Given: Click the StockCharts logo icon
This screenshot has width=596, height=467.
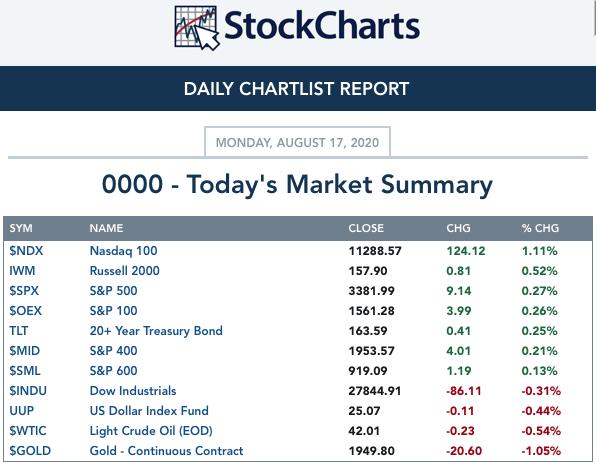Looking at the screenshot, I should pos(197,28).
